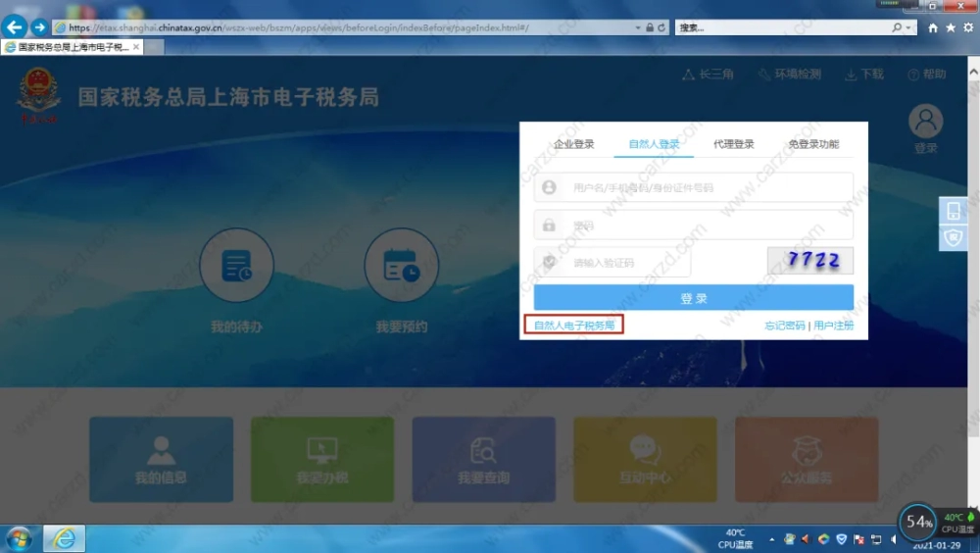The width and height of the screenshot is (980, 553).
Task: Open the 我要预约 calendar icon
Action: pos(401,266)
